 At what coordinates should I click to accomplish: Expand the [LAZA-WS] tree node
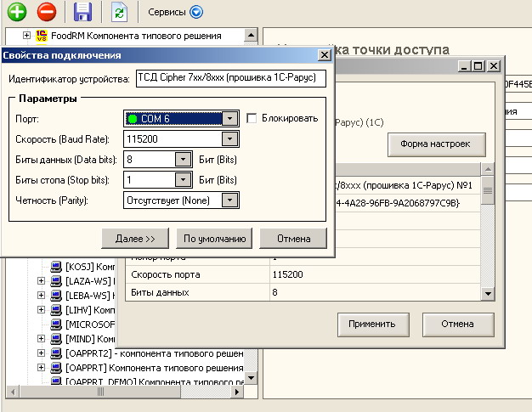[x=42, y=280]
